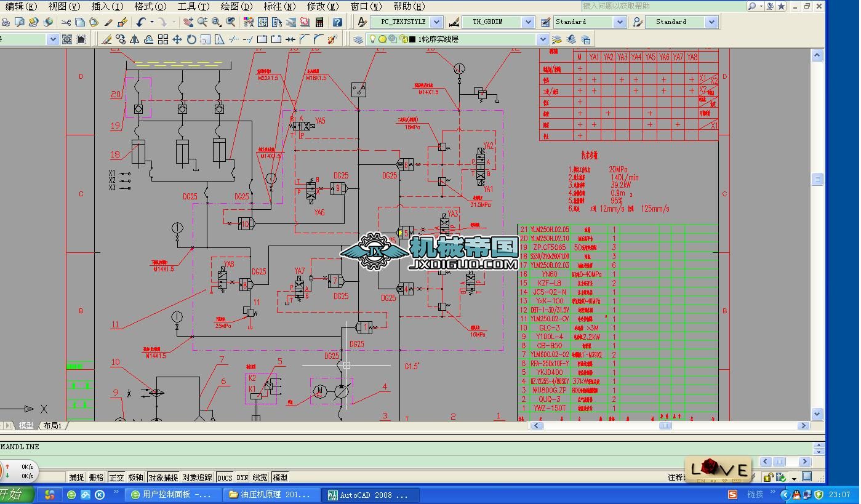Switch to the 布局1 layout tab
Image resolution: width=861 pixels, height=504 pixels.
click(x=53, y=425)
